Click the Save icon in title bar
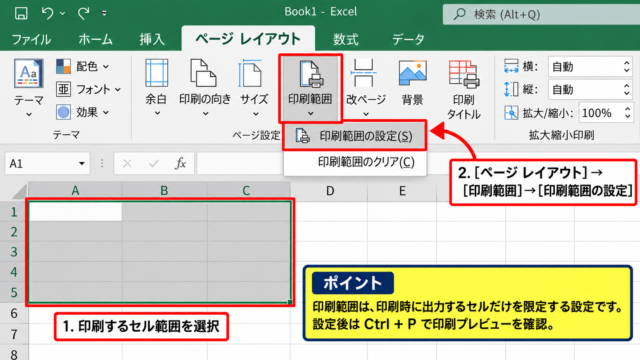 point(21,13)
